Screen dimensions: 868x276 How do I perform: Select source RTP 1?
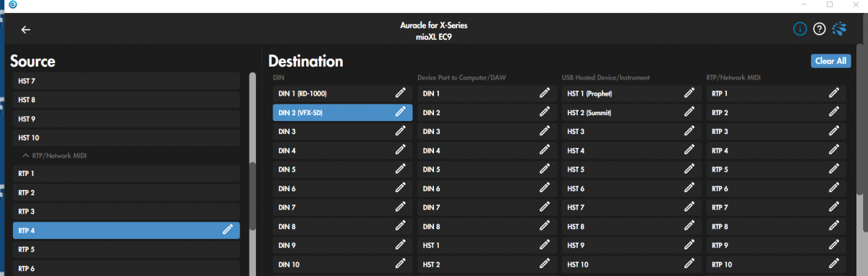tap(127, 173)
